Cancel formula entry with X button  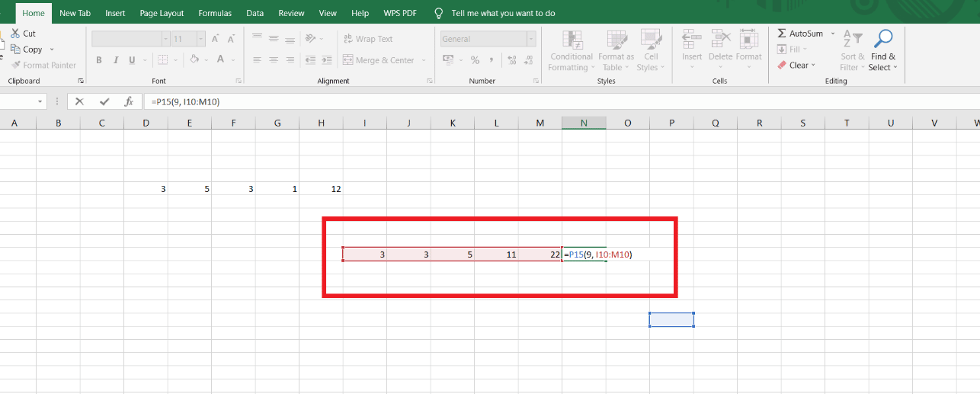coord(80,101)
